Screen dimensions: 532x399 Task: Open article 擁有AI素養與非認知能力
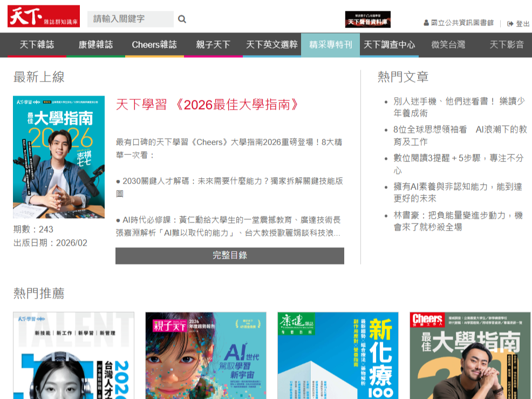[458, 192]
